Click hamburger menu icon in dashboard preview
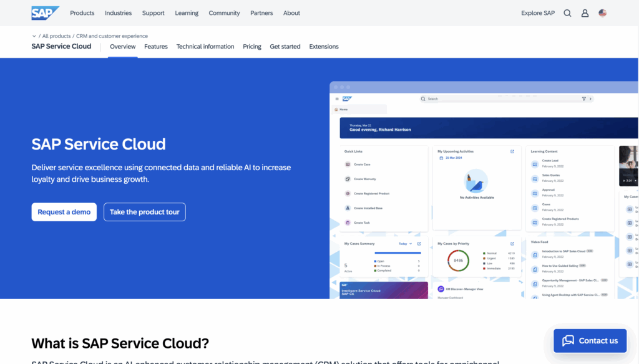 337,99
